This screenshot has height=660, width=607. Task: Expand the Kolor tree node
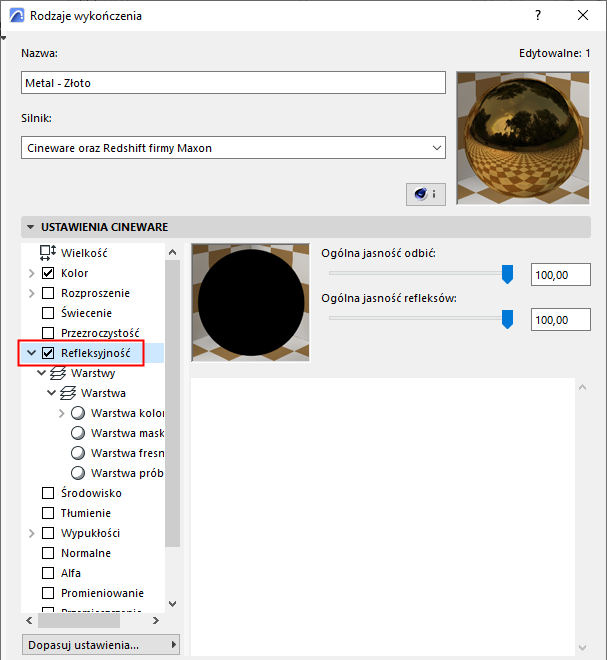pyautogui.click(x=32, y=273)
